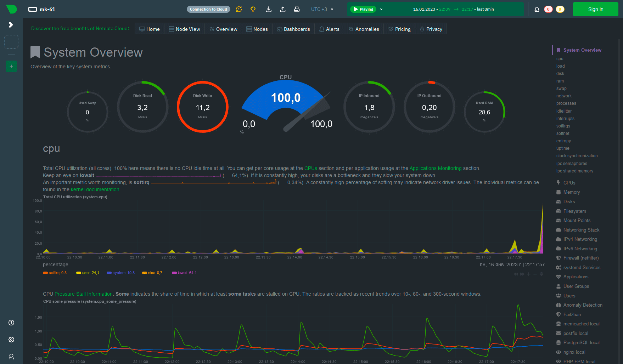Click the export snapshot download icon
623x364 pixels.
click(x=269, y=9)
